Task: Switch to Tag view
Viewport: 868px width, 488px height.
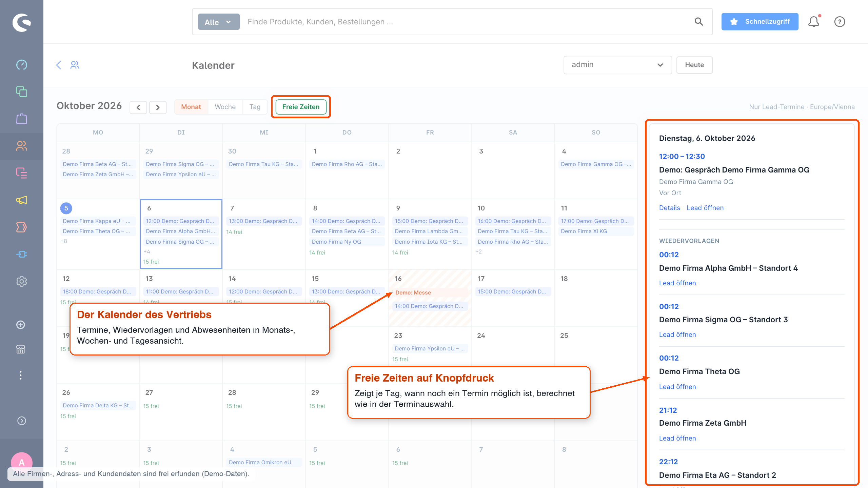Action: tap(255, 107)
